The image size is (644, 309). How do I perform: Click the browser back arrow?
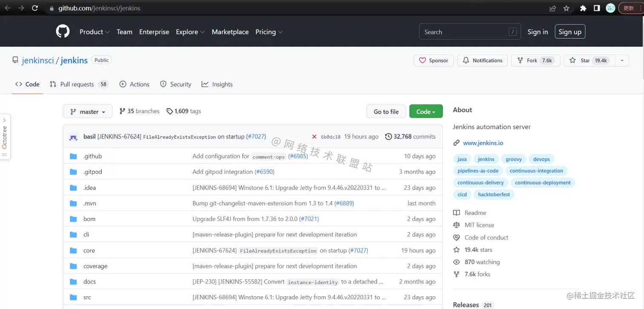[x=7, y=8]
